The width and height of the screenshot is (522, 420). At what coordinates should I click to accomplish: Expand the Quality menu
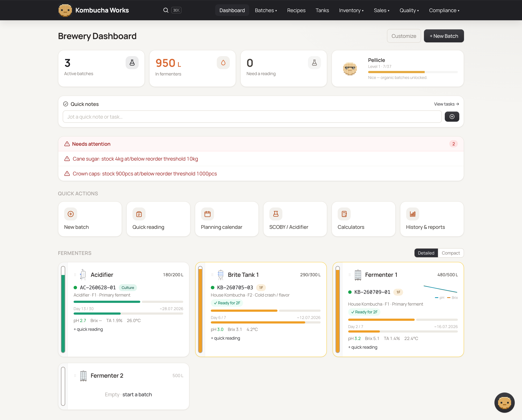coord(409,10)
